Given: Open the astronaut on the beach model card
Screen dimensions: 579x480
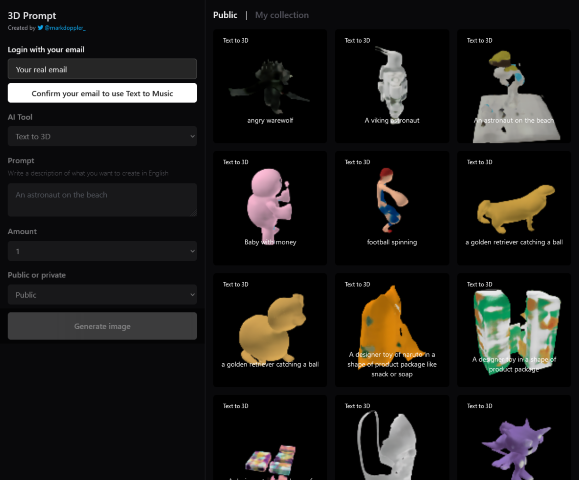Looking at the screenshot, I should pos(514,86).
